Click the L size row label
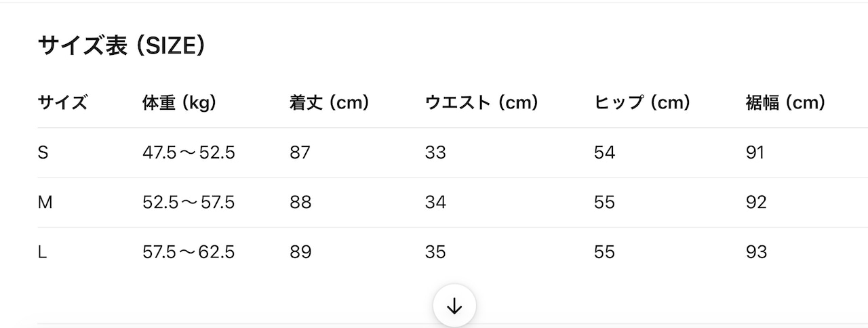Viewport: 868px width, 328px height. pos(42,252)
